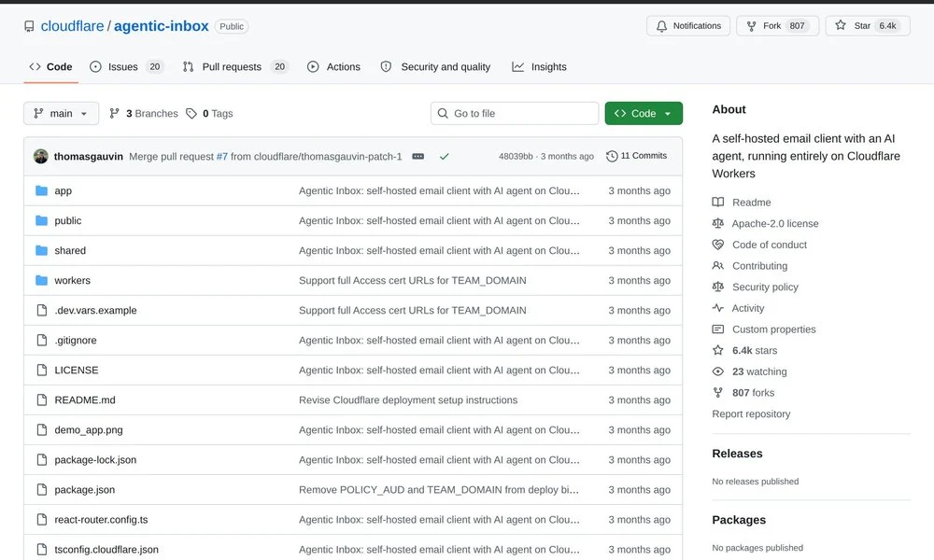
Task: Open tsconfig.cloudflare.json file
Action: tap(106, 550)
